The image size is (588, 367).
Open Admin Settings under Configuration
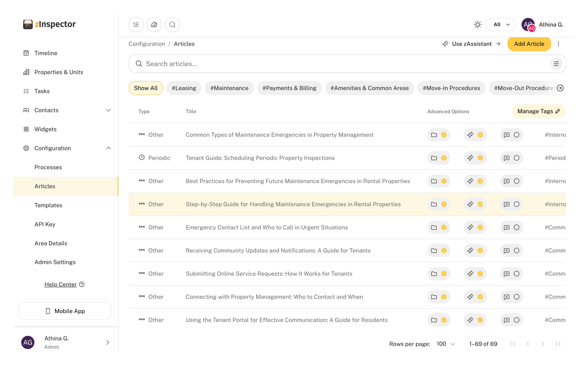click(55, 262)
